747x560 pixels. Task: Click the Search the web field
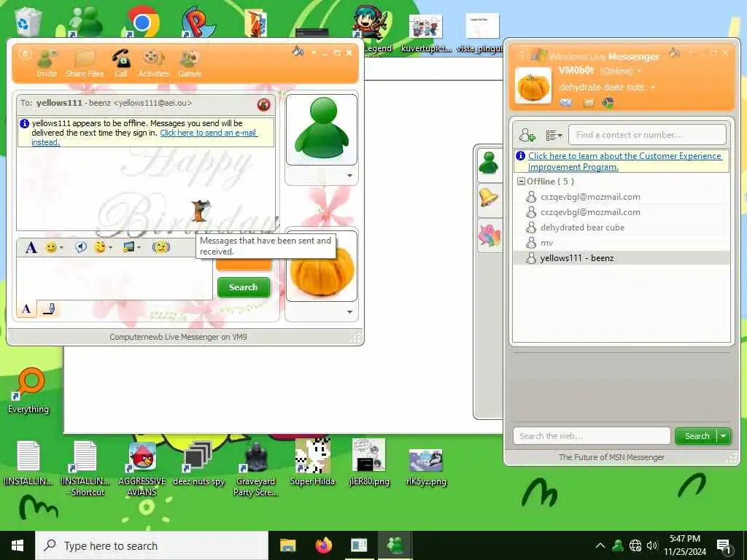pyautogui.click(x=591, y=436)
